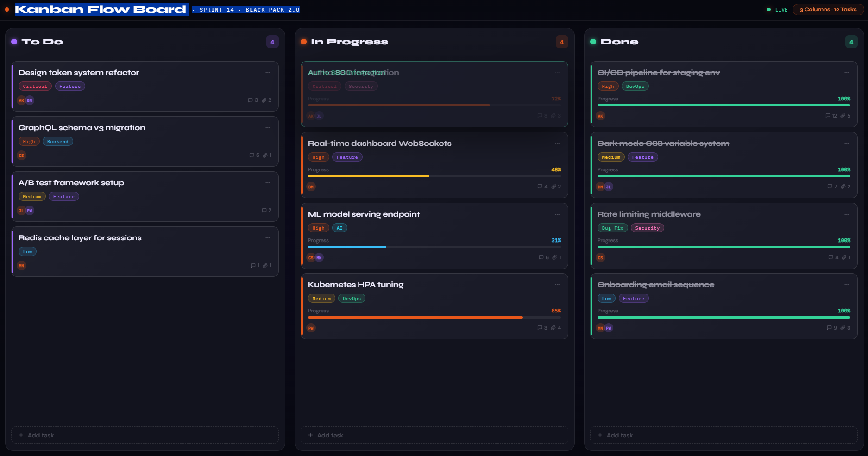
Task: Click the paperclip icon on "Real-time dashboard WebSockets"
Action: point(554,186)
